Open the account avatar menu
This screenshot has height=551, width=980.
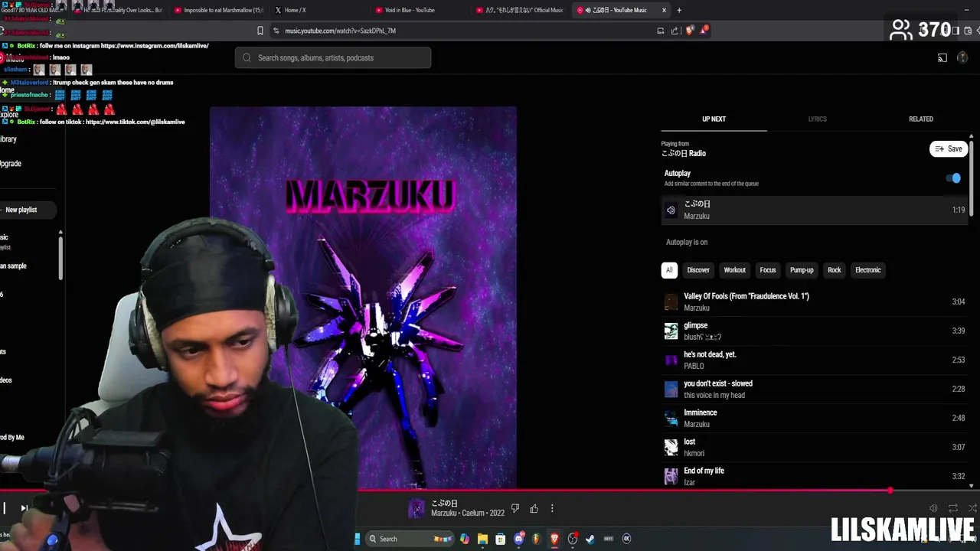click(962, 58)
